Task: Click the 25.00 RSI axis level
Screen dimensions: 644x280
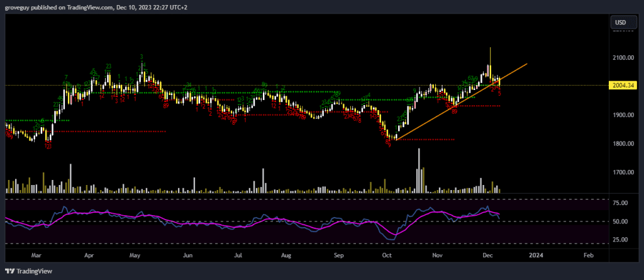Action: pos(621,240)
